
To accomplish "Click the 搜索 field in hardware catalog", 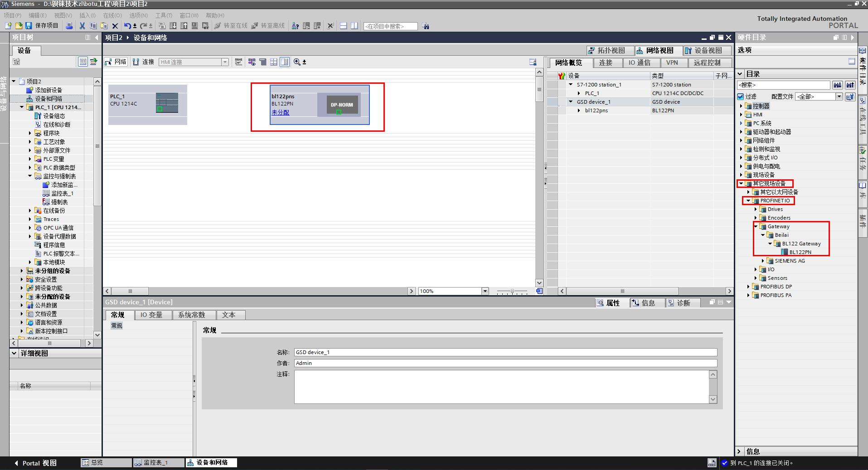I will coord(784,85).
